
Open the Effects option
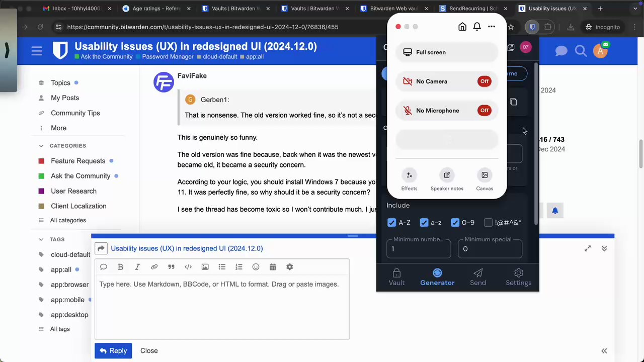click(x=409, y=180)
